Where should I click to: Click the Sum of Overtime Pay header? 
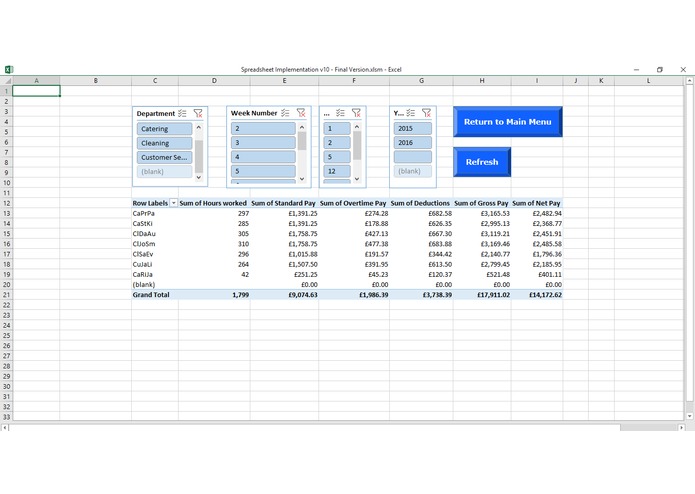[353, 203]
